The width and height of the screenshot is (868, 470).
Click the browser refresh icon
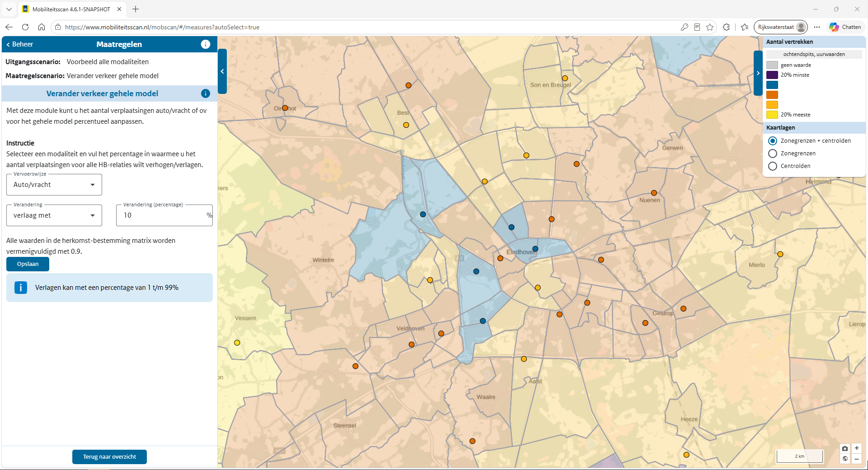click(x=25, y=27)
